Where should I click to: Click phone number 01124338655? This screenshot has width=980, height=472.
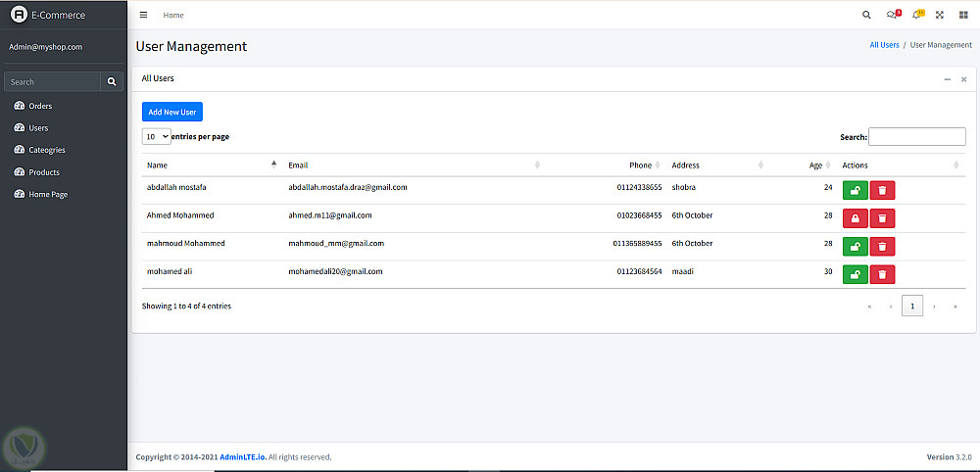tap(639, 187)
